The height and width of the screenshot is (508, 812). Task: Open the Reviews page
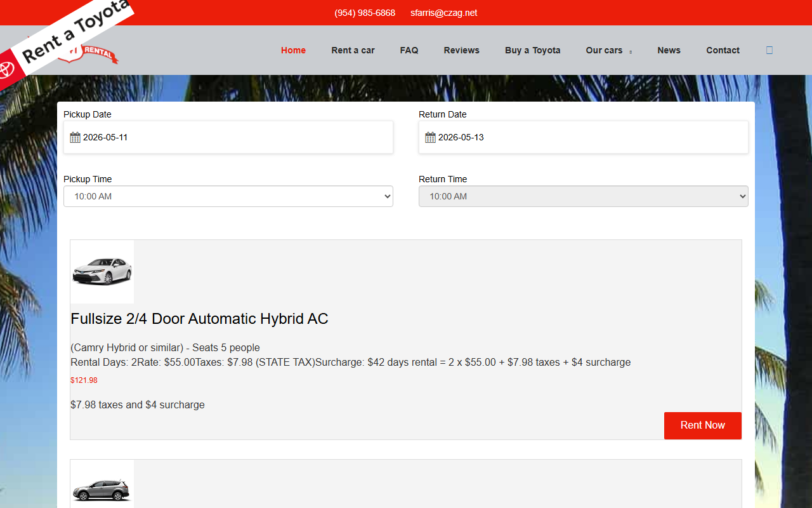click(x=461, y=50)
